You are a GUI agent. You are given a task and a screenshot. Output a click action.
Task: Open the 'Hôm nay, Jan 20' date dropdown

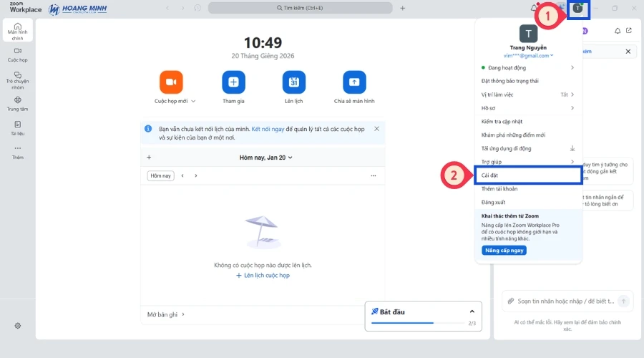tap(265, 157)
